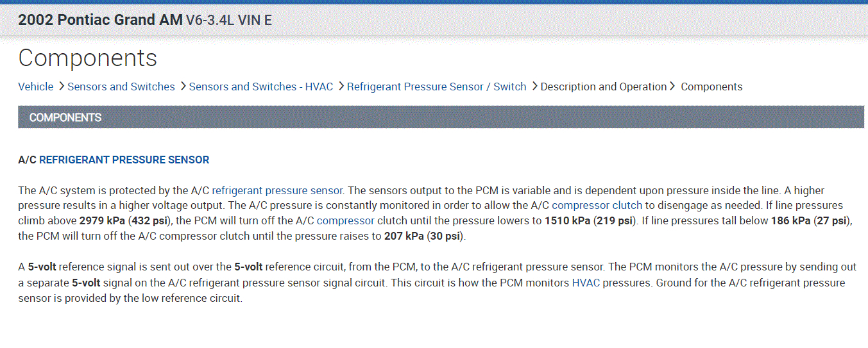Image resolution: width=868 pixels, height=348 pixels.
Task: Click the standalone 'compressor' link before 'clutch until'
Action: coord(345,220)
